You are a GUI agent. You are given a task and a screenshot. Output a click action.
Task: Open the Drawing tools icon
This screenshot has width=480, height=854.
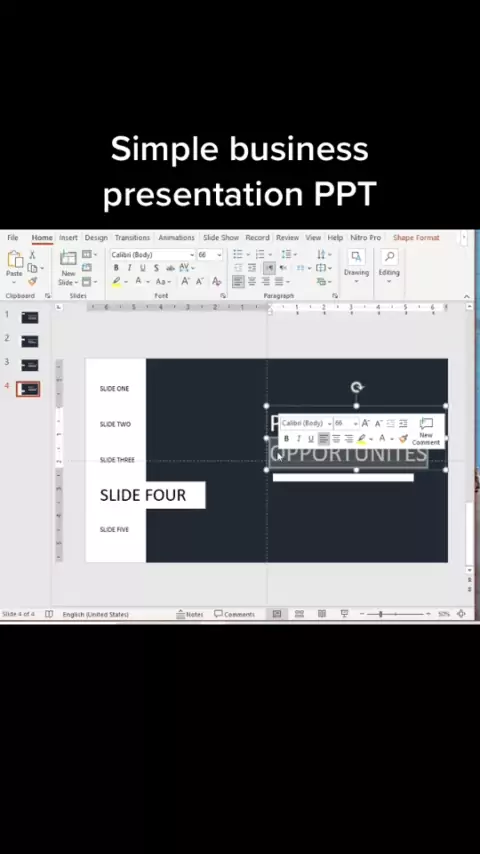click(356, 263)
